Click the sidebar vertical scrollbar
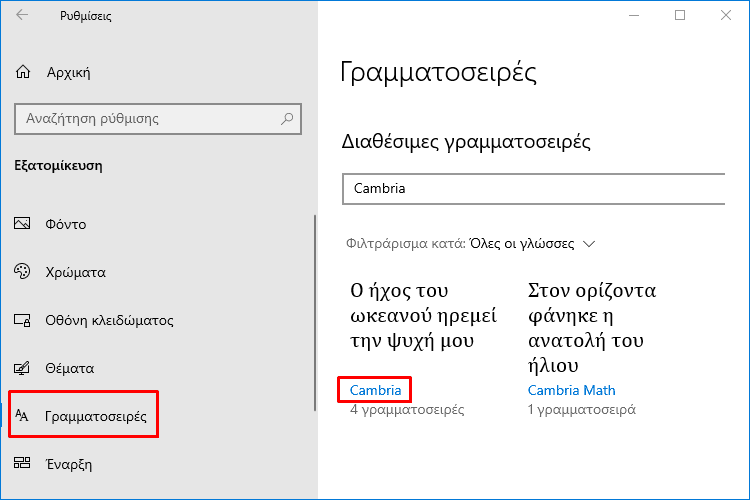Viewport: 750px width, 500px height. click(x=315, y=312)
